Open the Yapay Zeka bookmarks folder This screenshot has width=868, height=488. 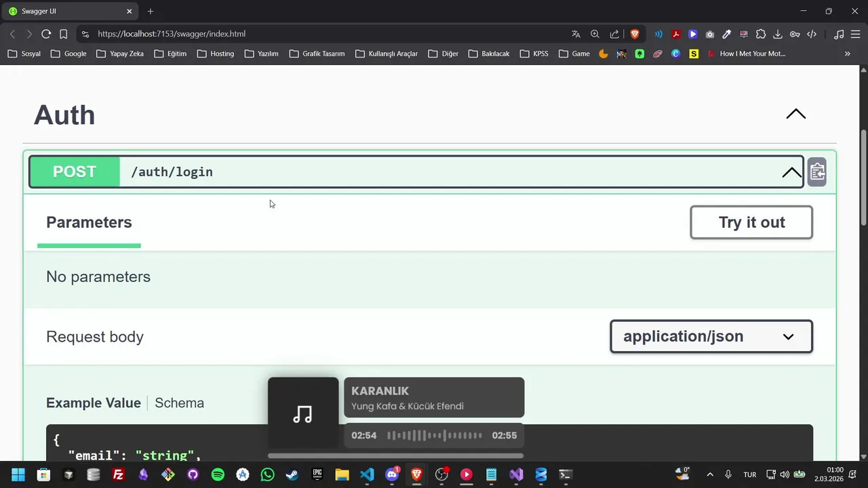(120, 54)
